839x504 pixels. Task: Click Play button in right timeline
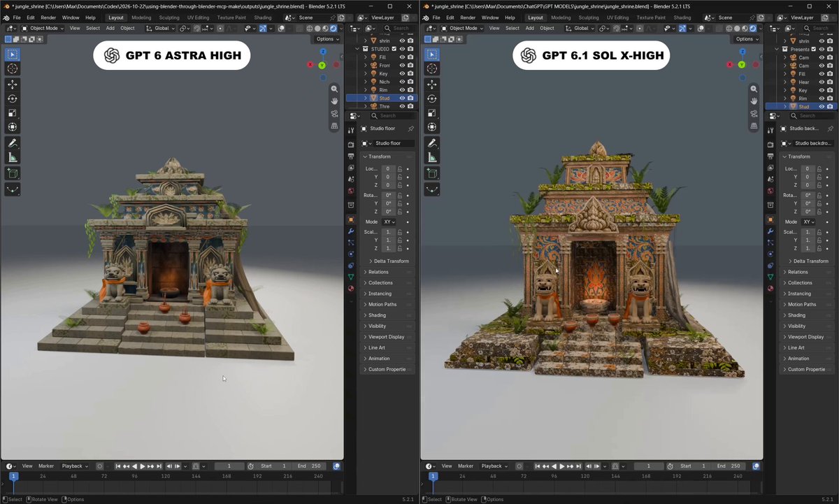pyautogui.click(x=562, y=466)
